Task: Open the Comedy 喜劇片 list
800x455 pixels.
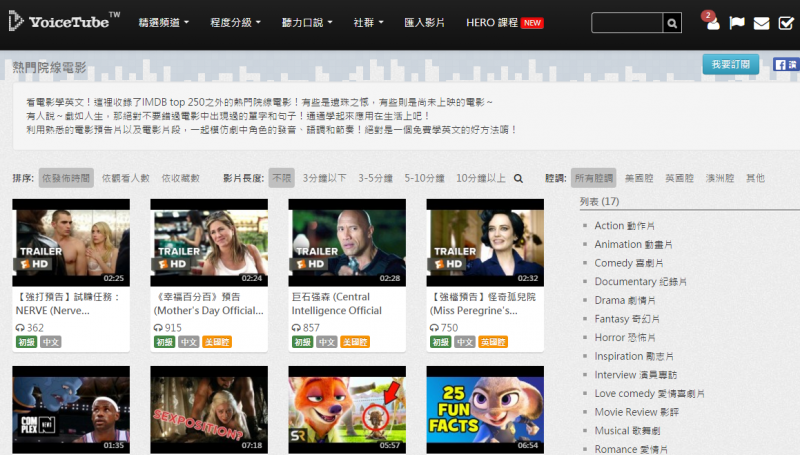Action: (629, 263)
